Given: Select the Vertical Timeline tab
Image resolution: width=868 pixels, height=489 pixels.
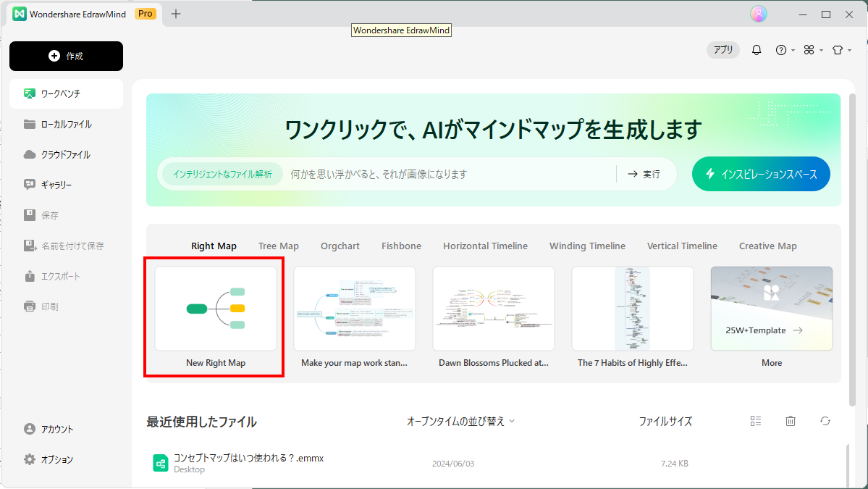Looking at the screenshot, I should tap(682, 246).
